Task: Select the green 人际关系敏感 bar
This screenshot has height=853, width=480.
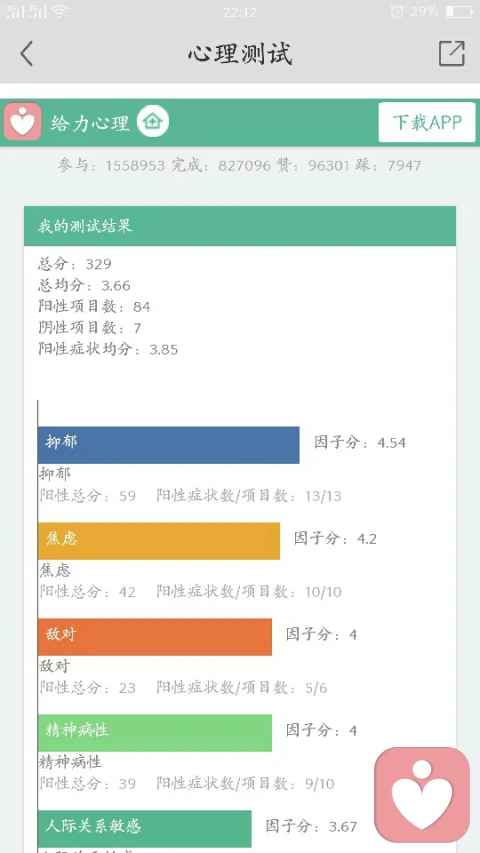Action: pos(145,829)
